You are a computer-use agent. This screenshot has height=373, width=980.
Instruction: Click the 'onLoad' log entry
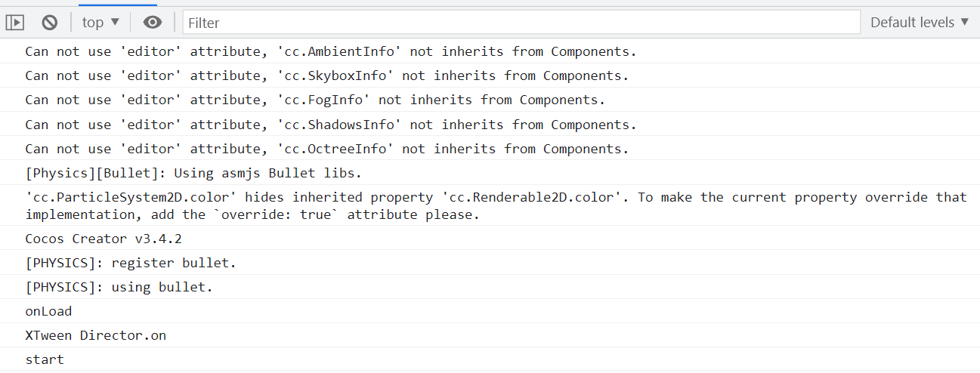pyautogui.click(x=48, y=311)
